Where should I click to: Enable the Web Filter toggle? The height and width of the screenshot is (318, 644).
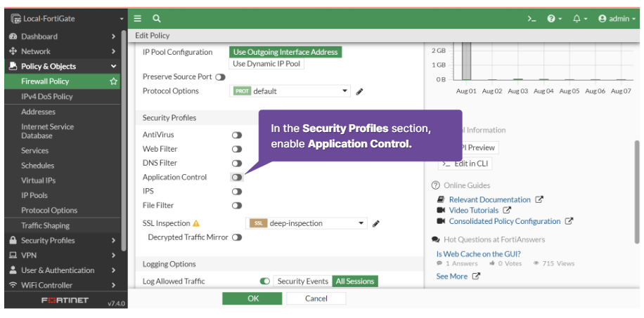pos(237,149)
